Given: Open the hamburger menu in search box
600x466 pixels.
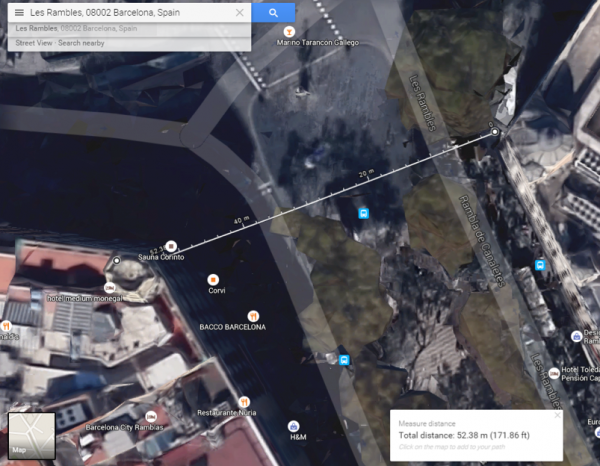Looking at the screenshot, I should coord(19,13).
